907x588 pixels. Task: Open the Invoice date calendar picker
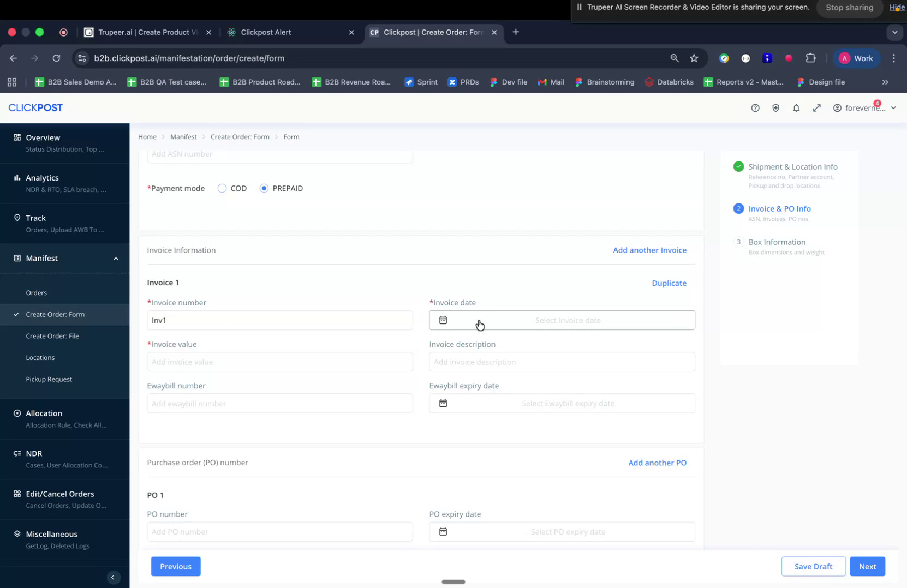(443, 320)
